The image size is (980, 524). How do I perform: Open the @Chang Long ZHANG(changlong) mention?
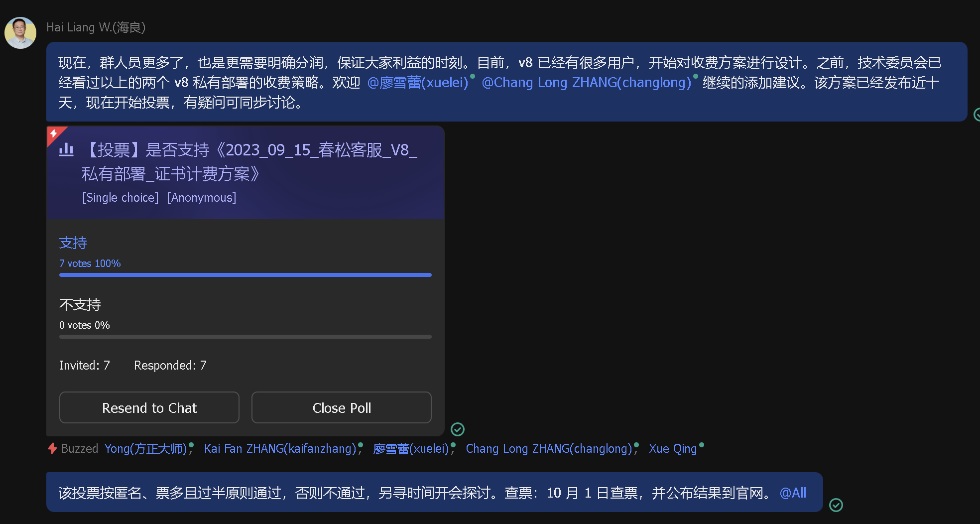coord(587,82)
